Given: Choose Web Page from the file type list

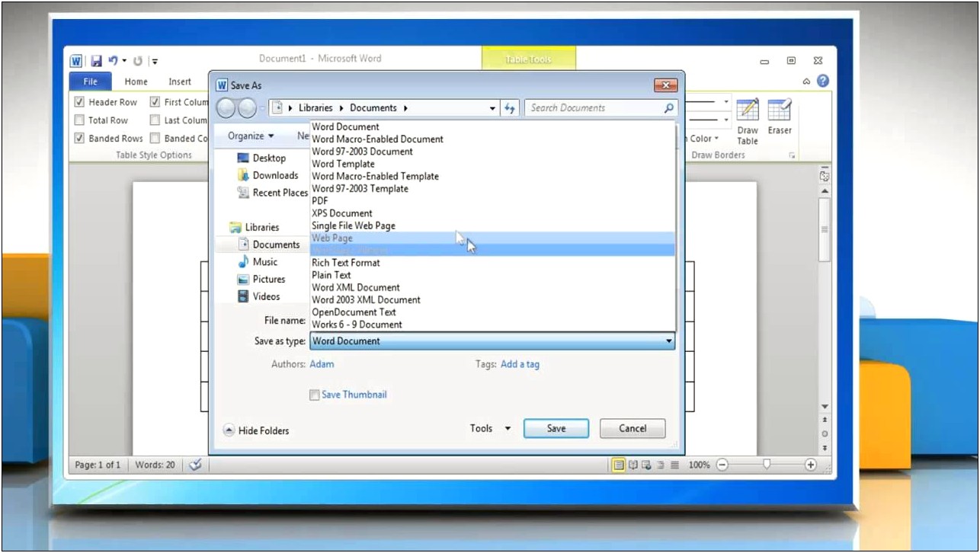Looking at the screenshot, I should (x=492, y=238).
